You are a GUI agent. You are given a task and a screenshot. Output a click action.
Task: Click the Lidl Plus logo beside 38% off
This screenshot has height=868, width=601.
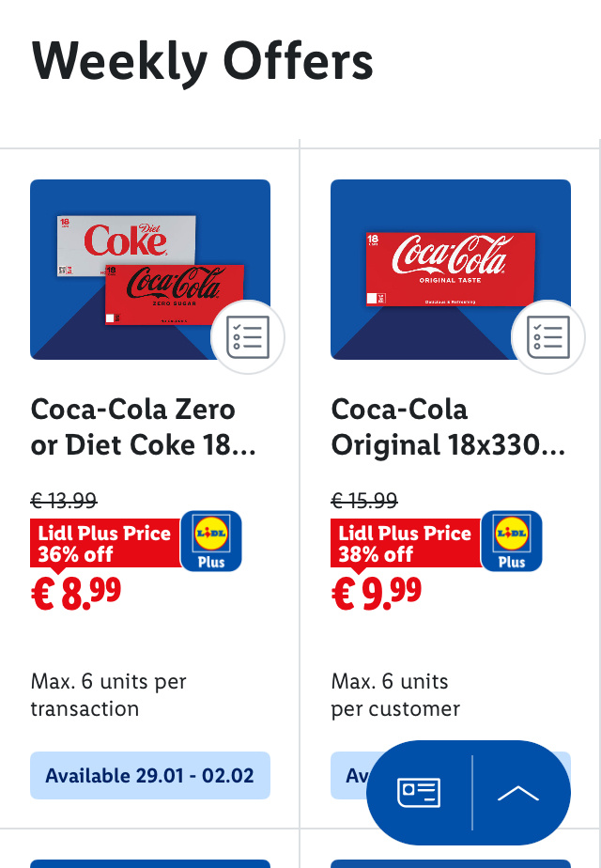(512, 541)
